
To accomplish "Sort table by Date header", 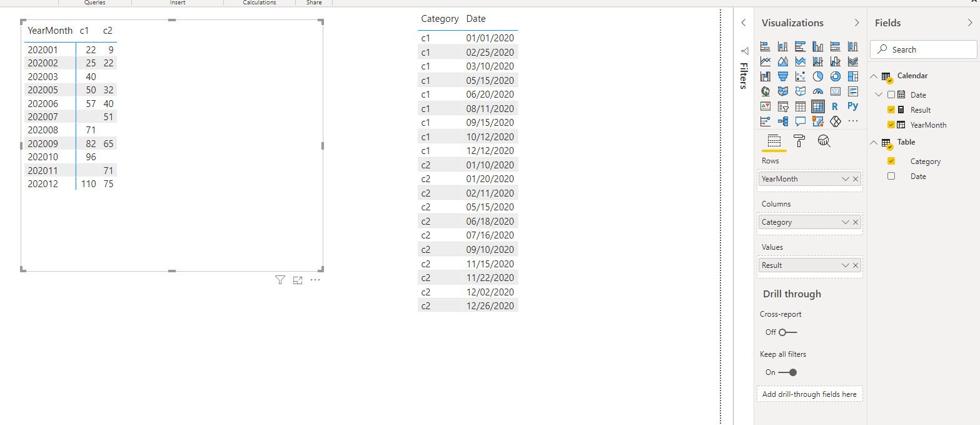I will point(476,19).
